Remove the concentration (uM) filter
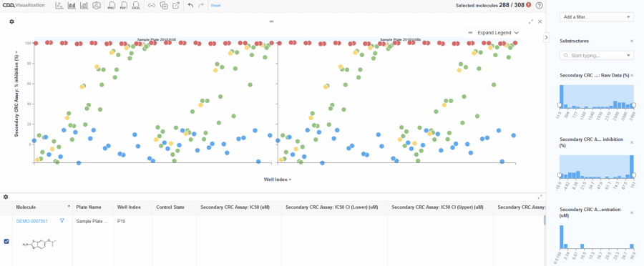Viewport: 644px width, 266px height. click(x=632, y=212)
